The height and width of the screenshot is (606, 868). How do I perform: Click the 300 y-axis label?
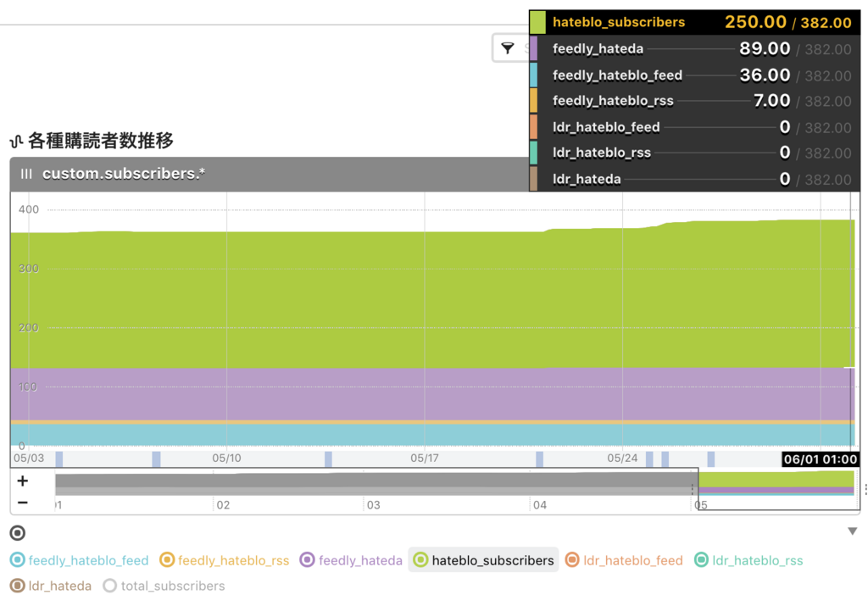pyautogui.click(x=29, y=269)
